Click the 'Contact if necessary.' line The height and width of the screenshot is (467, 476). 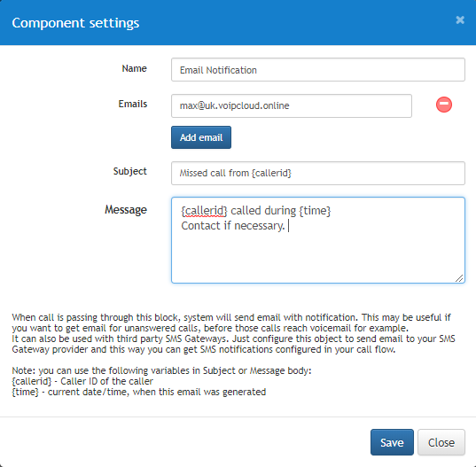pyautogui.click(x=233, y=226)
